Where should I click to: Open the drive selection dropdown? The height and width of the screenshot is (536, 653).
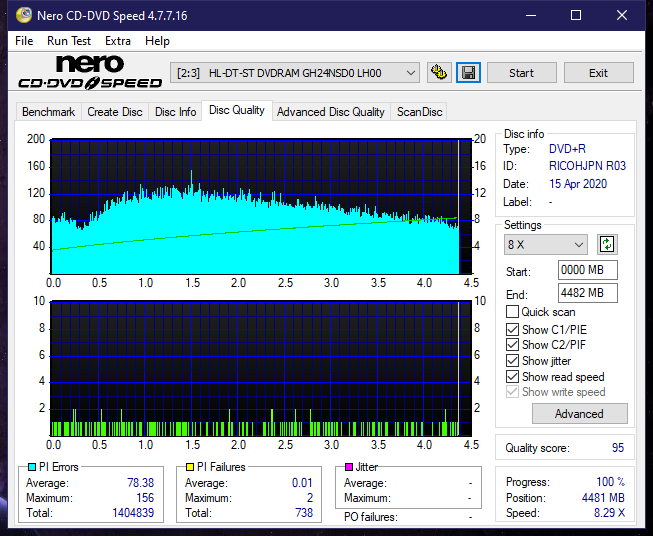pyautogui.click(x=295, y=73)
